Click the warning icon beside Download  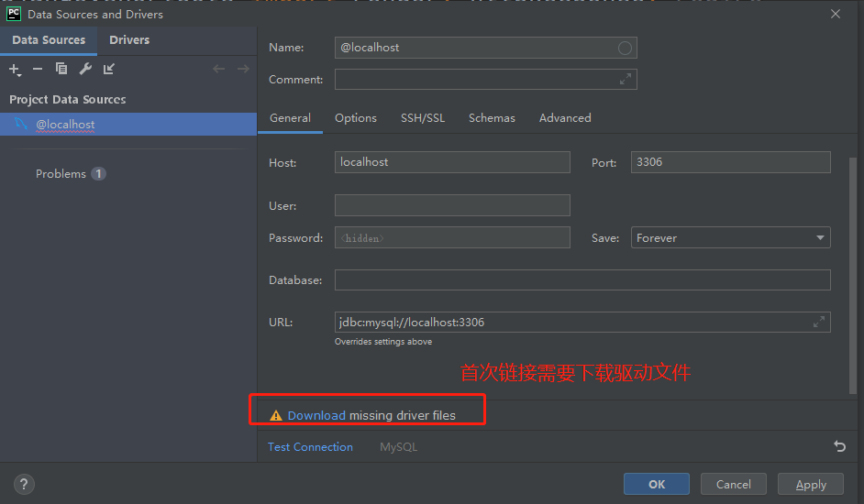[275, 416]
